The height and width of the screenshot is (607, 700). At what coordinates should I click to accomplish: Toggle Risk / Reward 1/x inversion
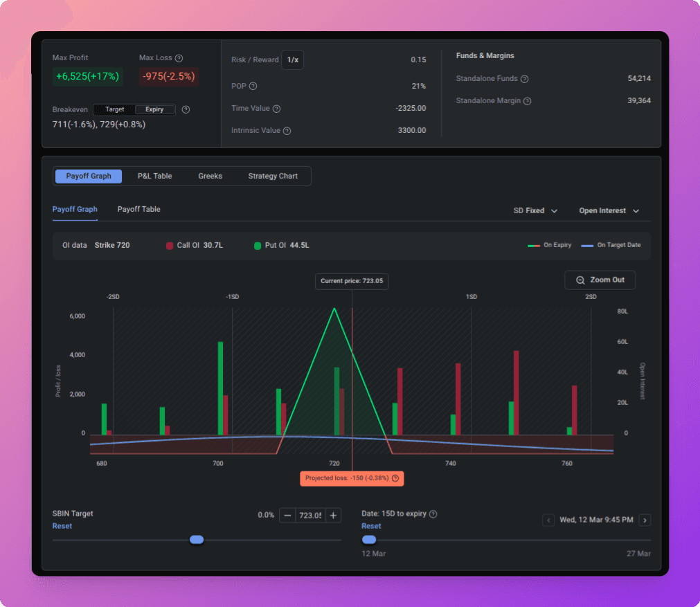(x=292, y=60)
